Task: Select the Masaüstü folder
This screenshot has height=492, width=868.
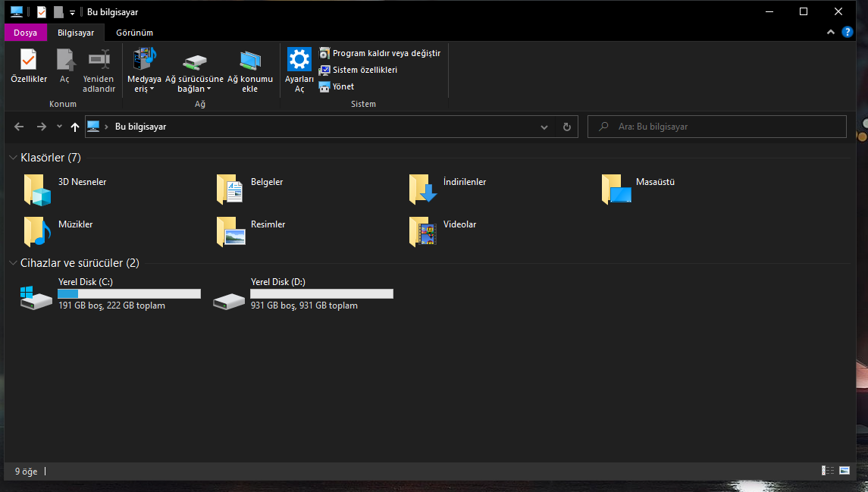Action: pyautogui.click(x=638, y=190)
